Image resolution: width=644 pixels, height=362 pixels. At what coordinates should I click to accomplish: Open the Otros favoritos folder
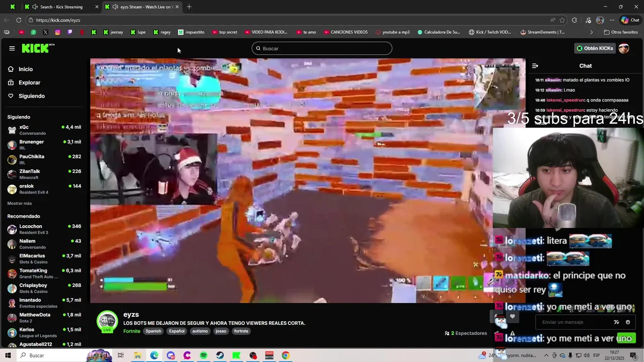tap(620, 32)
